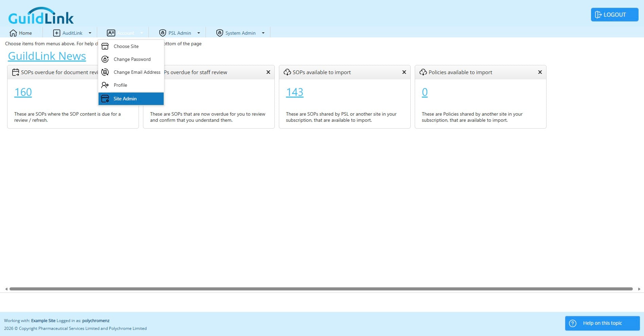Click cloud icon on Policies available to import
This screenshot has height=336, width=644.
pos(423,72)
